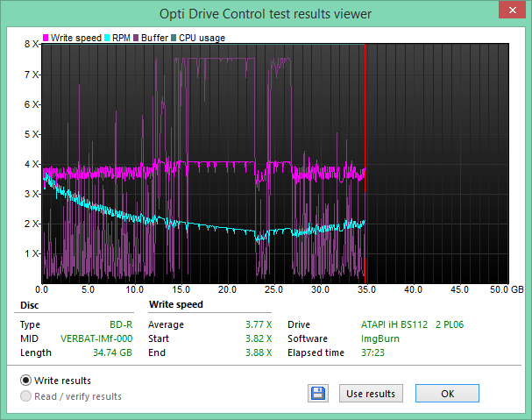
Task: Click the RPM legend label
Action: click(x=121, y=38)
